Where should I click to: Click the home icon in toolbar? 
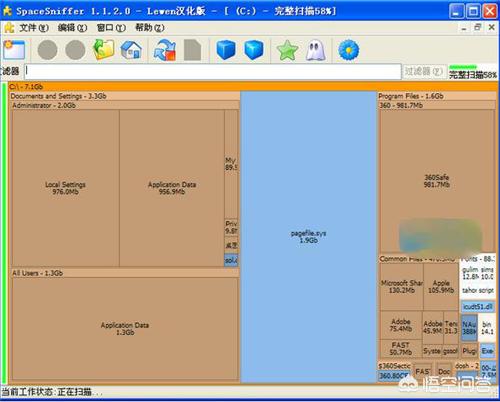click(131, 50)
